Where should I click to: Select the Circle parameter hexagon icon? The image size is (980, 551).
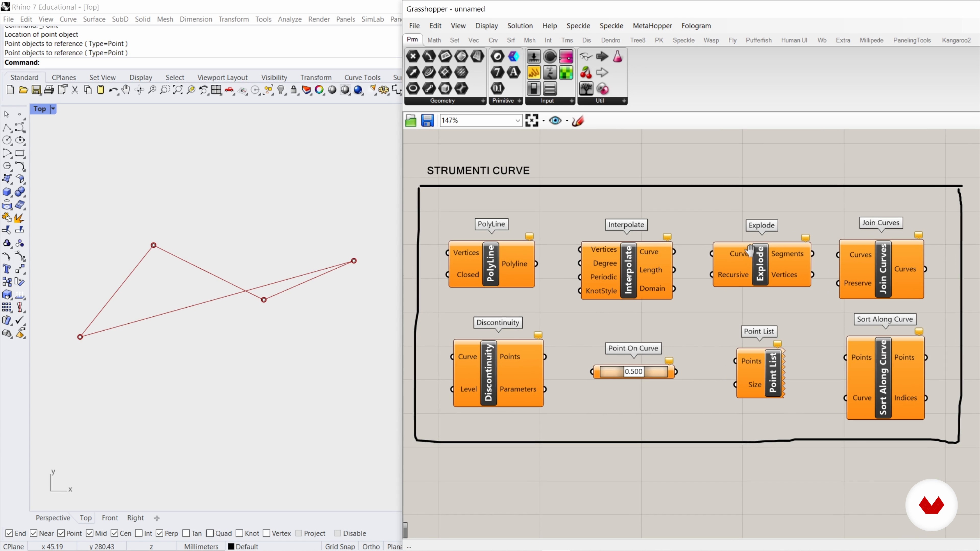pos(413,89)
